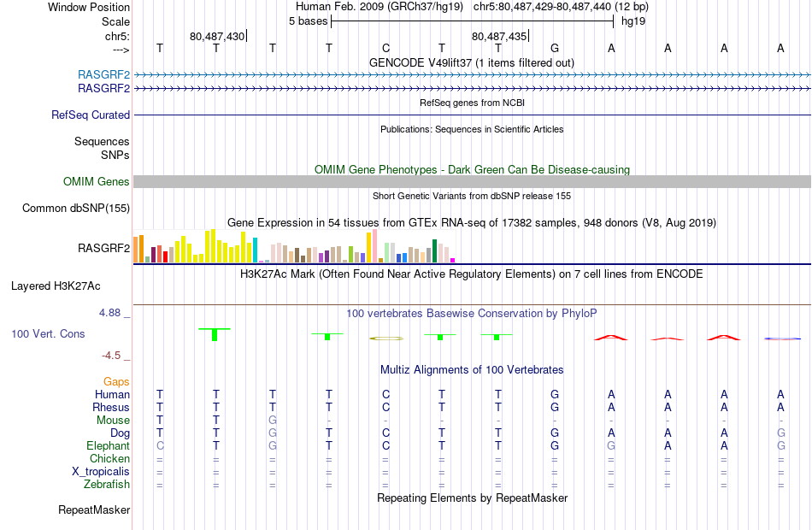Click the magenta last bar in GTEx chart
The width and height of the screenshot is (812, 530).
point(453,260)
